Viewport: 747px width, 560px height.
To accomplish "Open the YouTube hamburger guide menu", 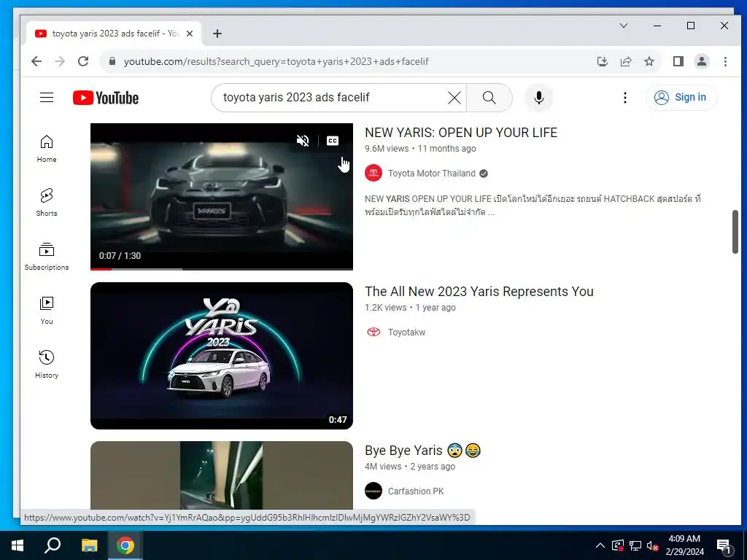I will click(47, 98).
